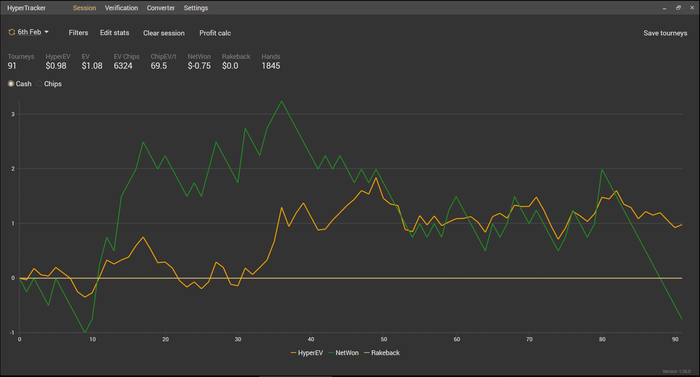Close the HyperTracker window

tap(692, 8)
